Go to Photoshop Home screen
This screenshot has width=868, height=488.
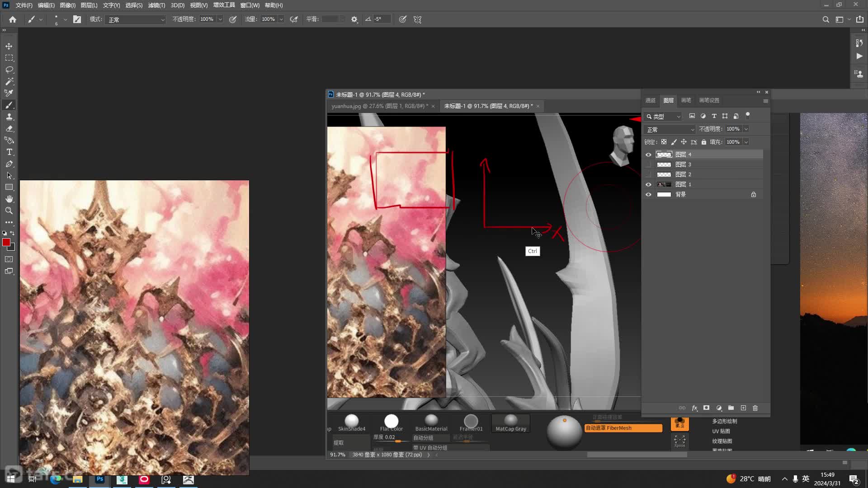(x=13, y=19)
